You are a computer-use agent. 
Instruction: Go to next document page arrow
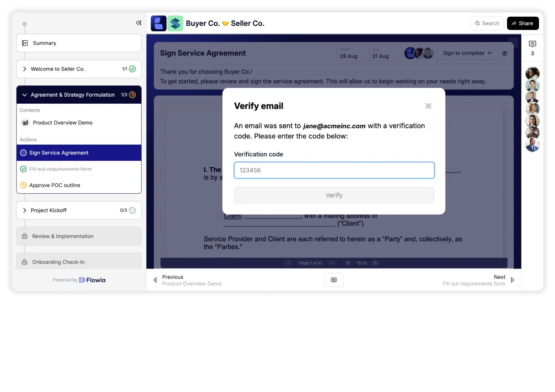332,263
